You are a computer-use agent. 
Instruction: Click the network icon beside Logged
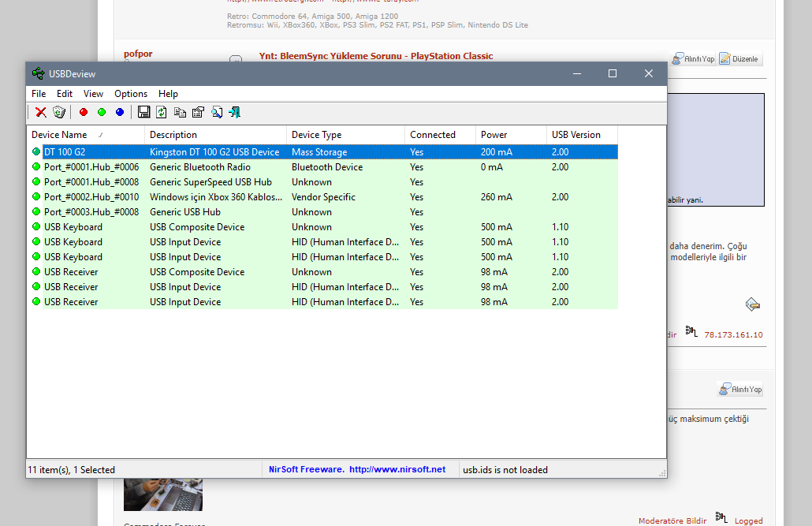point(721,517)
